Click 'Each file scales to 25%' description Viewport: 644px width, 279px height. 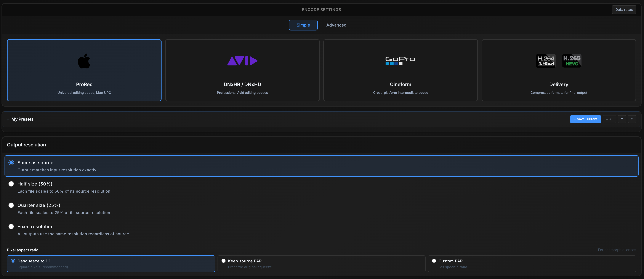(64, 212)
